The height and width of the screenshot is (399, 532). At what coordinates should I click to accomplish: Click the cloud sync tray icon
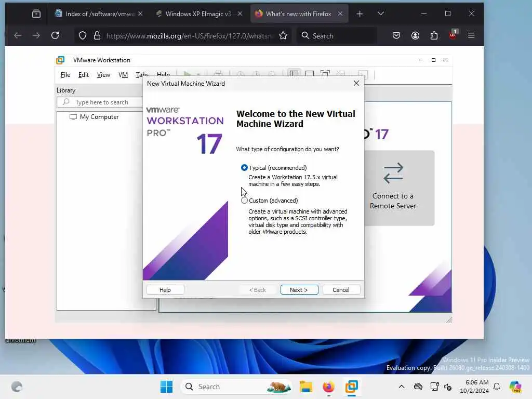pyautogui.click(x=418, y=387)
